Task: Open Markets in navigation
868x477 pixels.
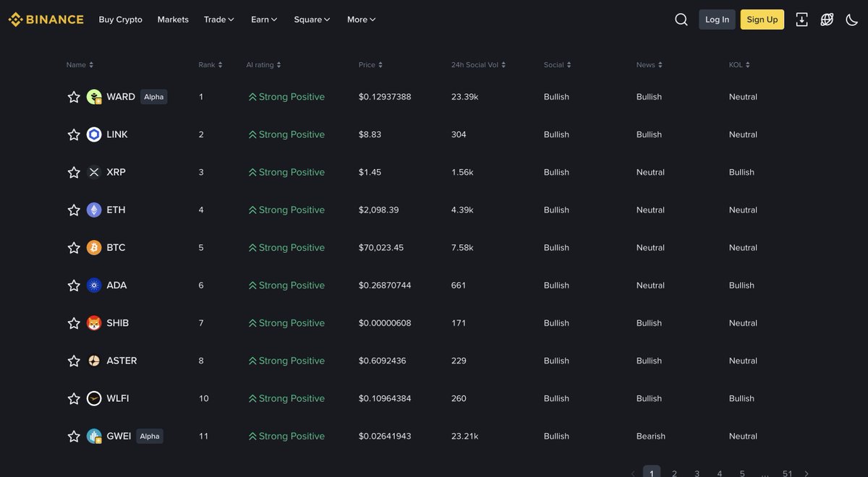Action: pos(173,20)
